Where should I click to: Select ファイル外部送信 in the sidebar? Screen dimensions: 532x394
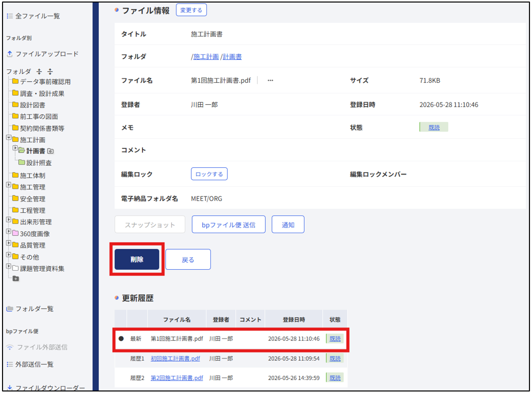pos(42,347)
